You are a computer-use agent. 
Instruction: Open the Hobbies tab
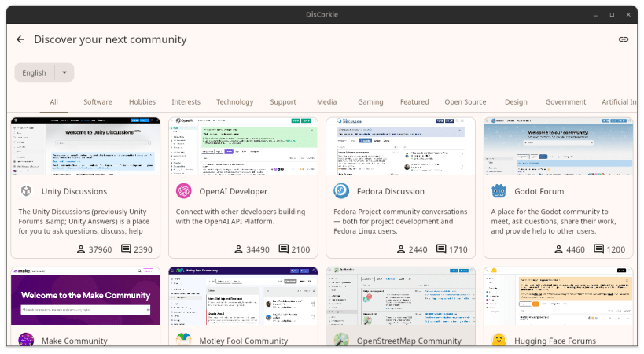coord(142,101)
